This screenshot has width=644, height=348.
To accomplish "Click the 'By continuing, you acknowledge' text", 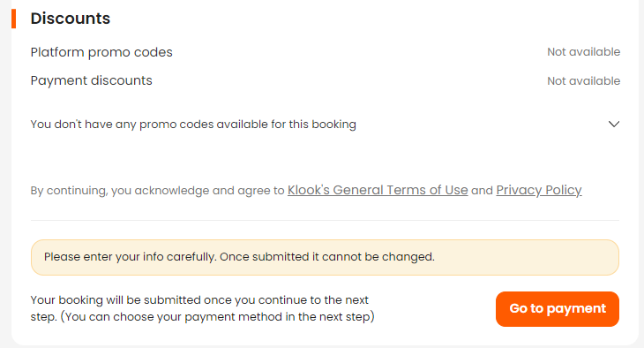I will 157,191.
